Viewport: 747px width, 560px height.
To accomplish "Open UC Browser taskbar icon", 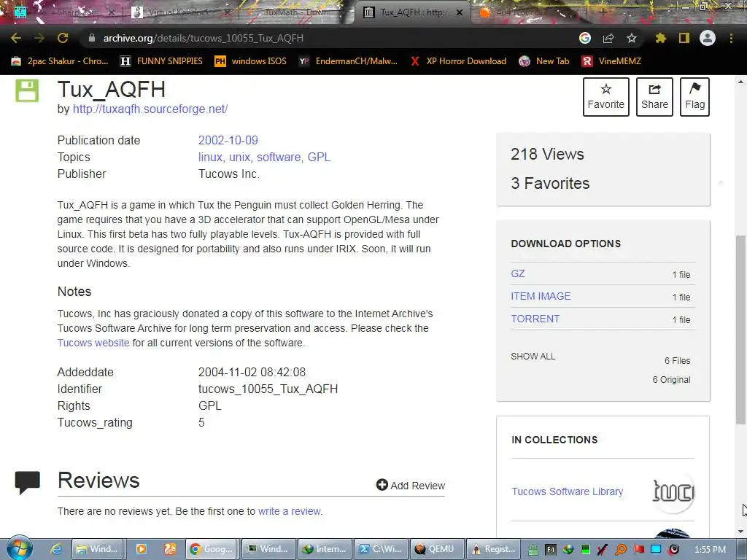I will click(170, 549).
